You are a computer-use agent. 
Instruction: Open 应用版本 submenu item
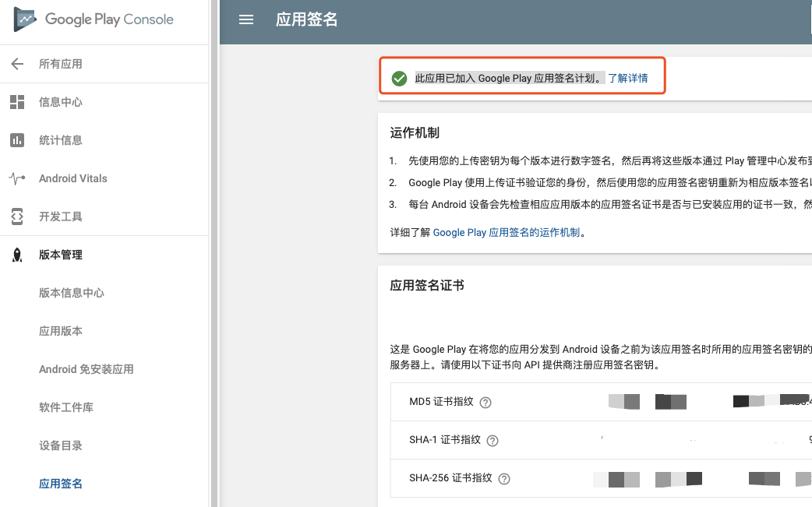(61, 331)
